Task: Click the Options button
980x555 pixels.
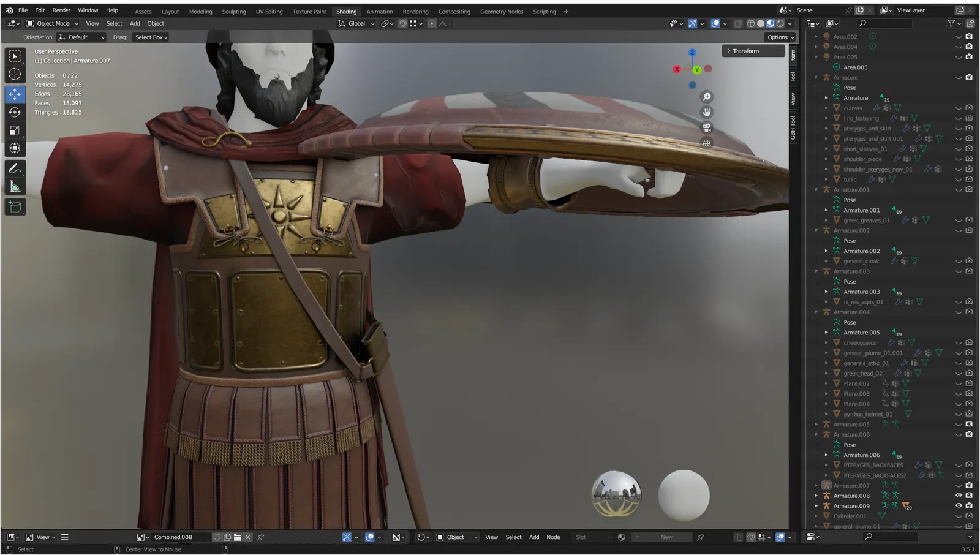Action: pos(780,37)
